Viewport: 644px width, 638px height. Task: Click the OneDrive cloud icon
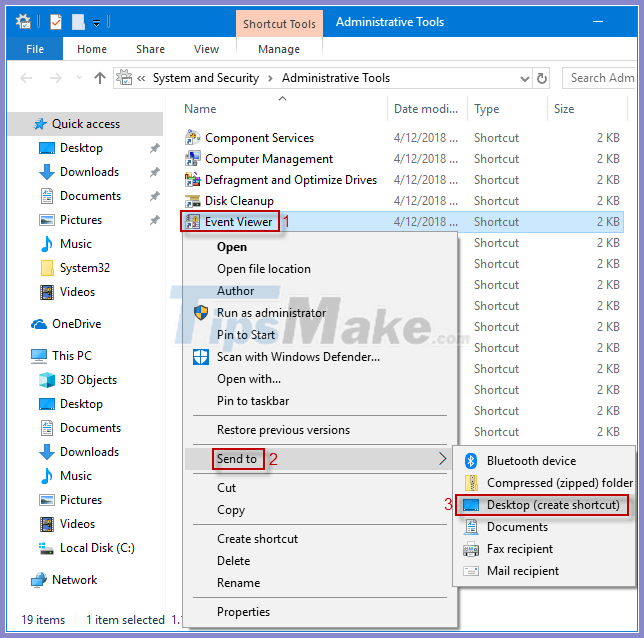point(39,324)
